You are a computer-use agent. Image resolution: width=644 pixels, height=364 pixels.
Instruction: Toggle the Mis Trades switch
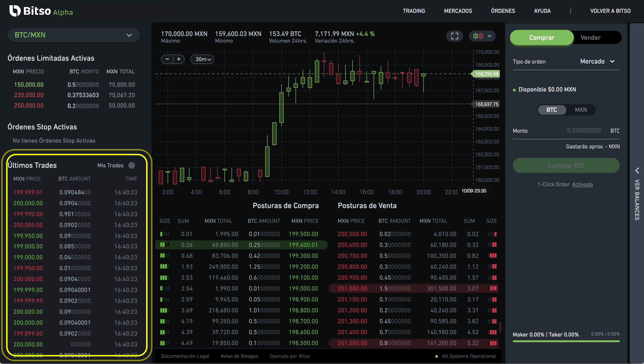pos(131,165)
